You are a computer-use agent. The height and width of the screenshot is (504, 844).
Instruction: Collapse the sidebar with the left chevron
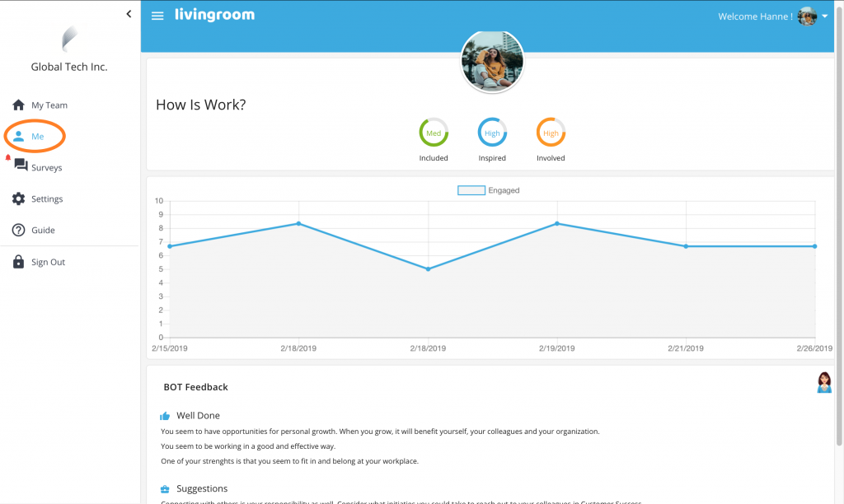129,14
